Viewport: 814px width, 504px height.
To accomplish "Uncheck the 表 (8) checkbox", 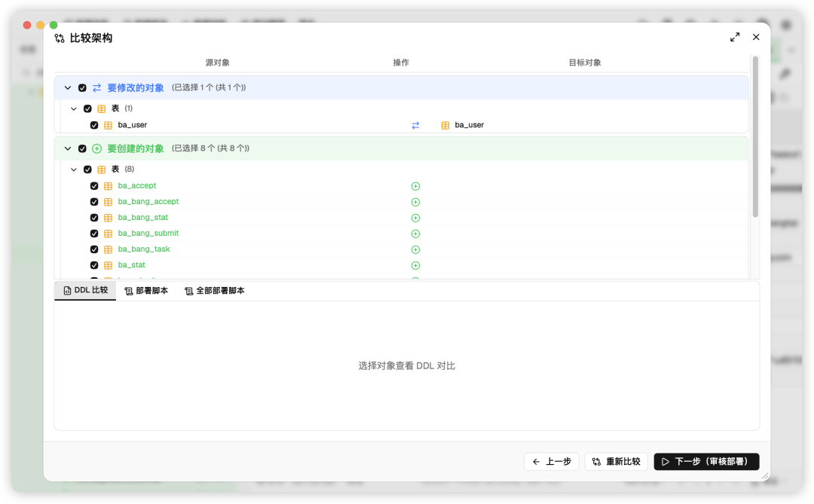I will click(x=87, y=170).
